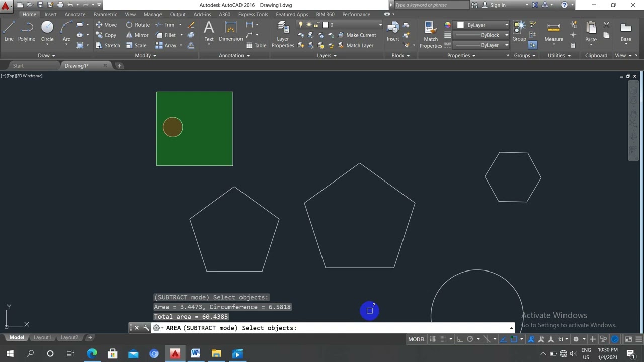Select the Line drawing tool
This screenshot has width=644, height=362.
pos(9,31)
